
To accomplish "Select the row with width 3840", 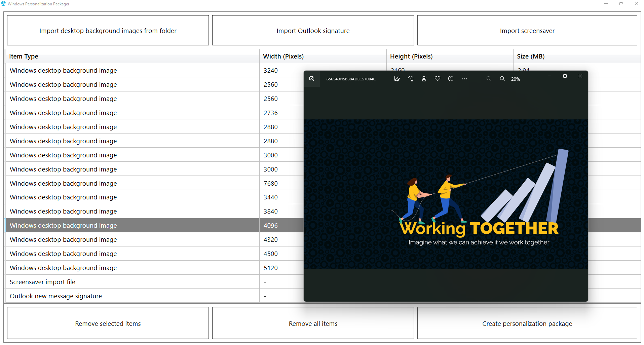I will (x=155, y=211).
